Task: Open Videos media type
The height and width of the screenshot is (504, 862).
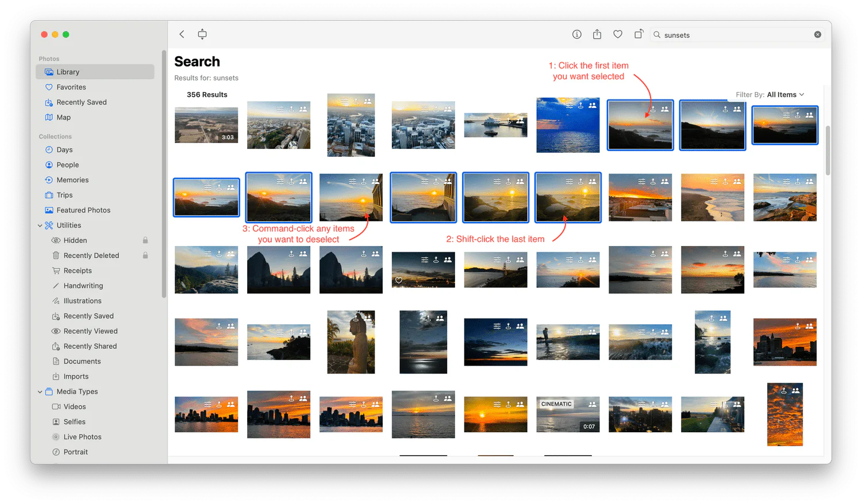Action: 95,407
